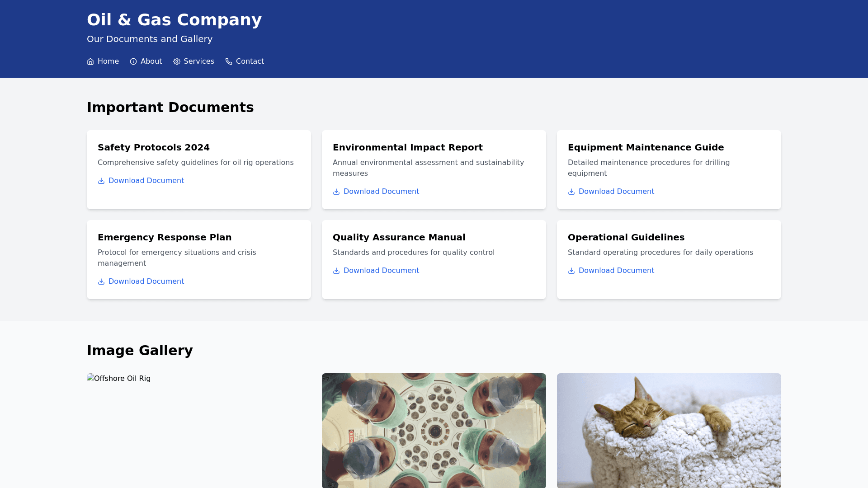Click the phone icon beside Contact
This screenshot has width=868, height=488.
tap(228, 61)
